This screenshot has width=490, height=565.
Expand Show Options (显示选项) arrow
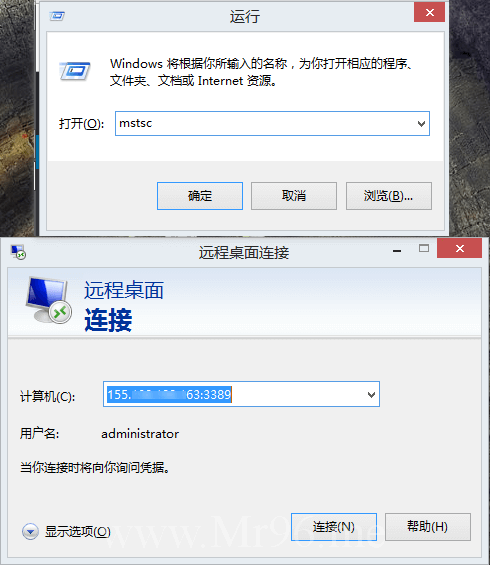pyautogui.click(x=30, y=531)
